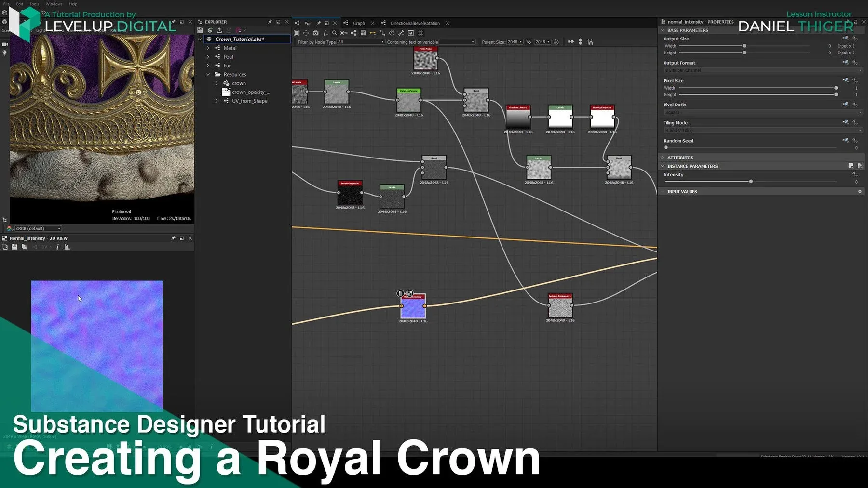
Task: Click the UV display icon in 2D View toolbar
Action: click(45, 247)
